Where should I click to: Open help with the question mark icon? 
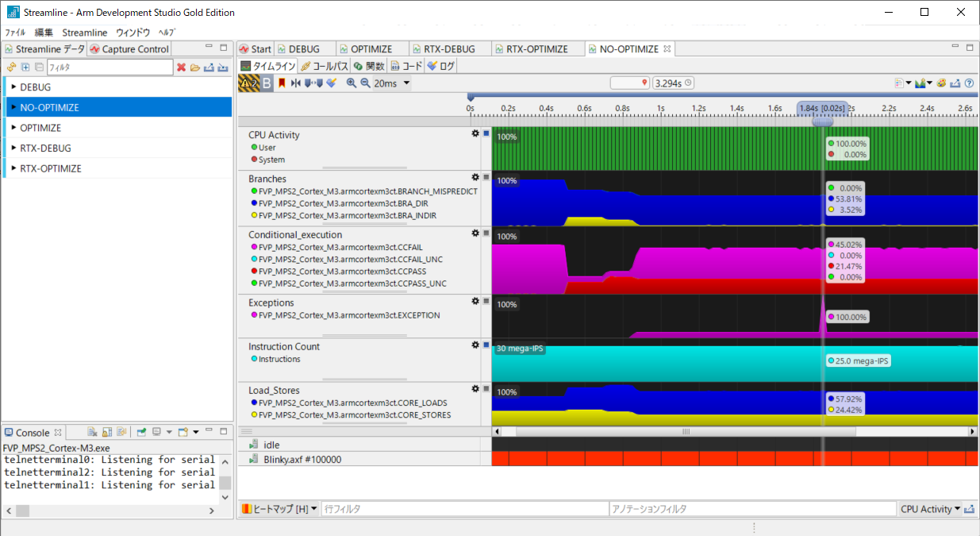coord(969,83)
